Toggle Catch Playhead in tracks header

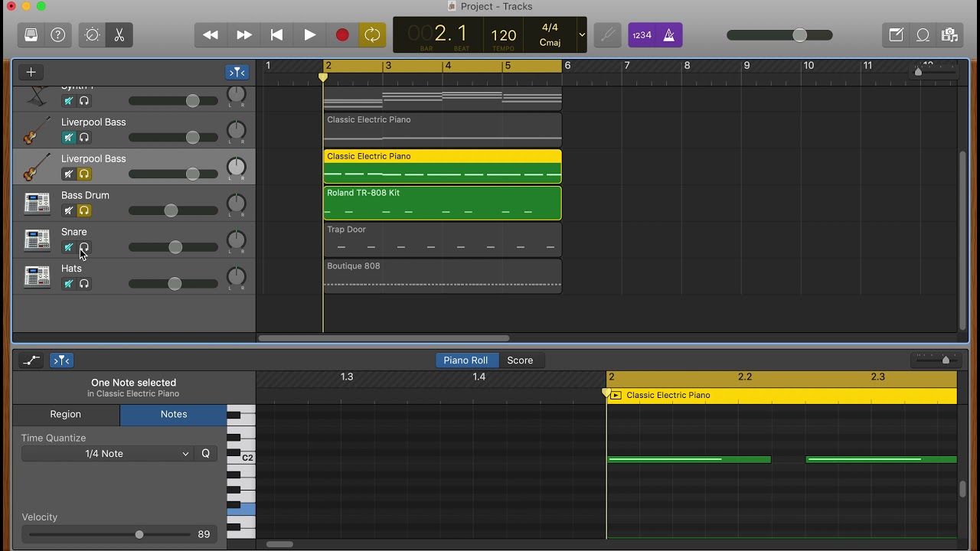(x=237, y=72)
